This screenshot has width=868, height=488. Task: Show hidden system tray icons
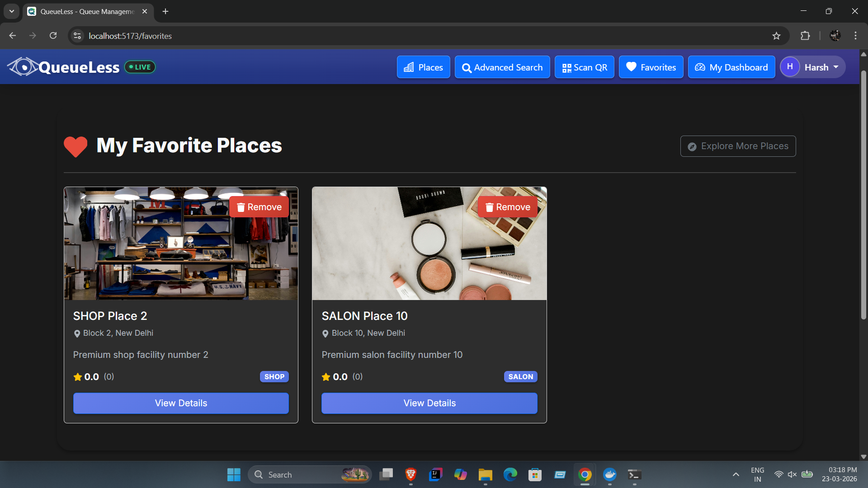tap(736, 474)
